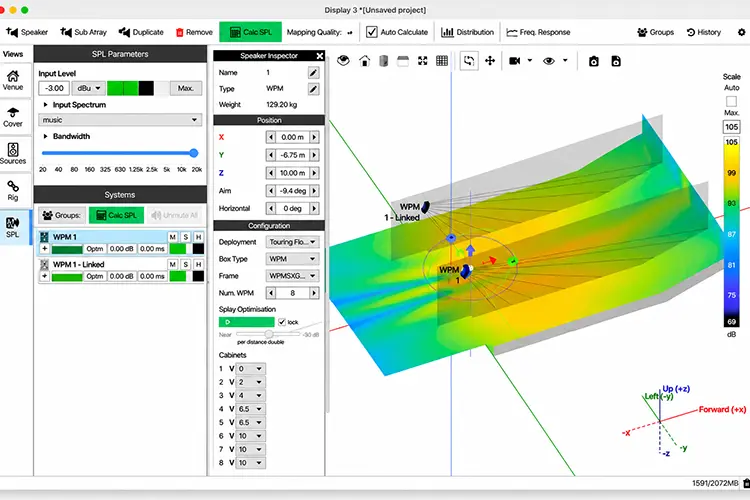The width and height of the screenshot is (750, 500).
Task: Edit the speaker Name with pencil icon
Action: [x=313, y=73]
